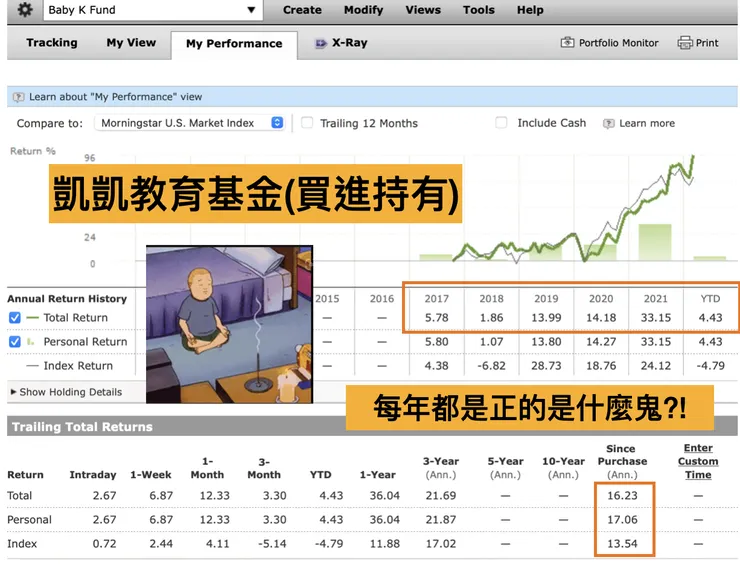
Task: Click the Learn more help icon
Action: (609, 124)
